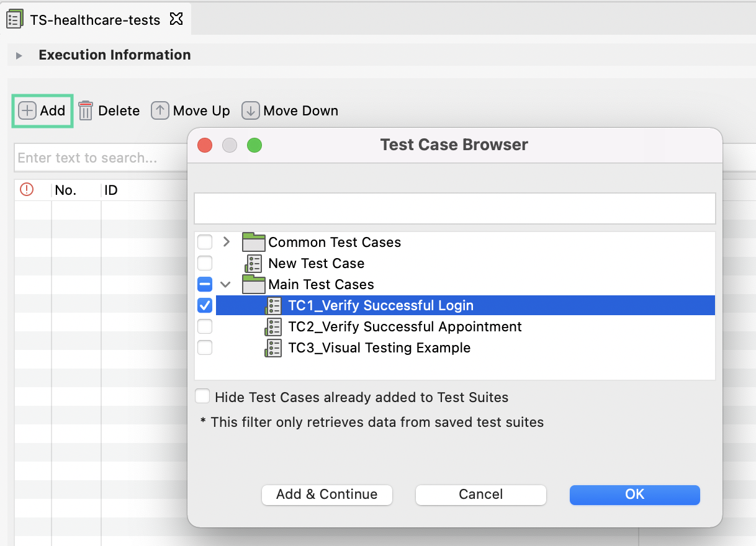This screenshot has height=546, width=756.
Task: Check TC2_Verify Successful Appointment
Action: click(205, 326)
